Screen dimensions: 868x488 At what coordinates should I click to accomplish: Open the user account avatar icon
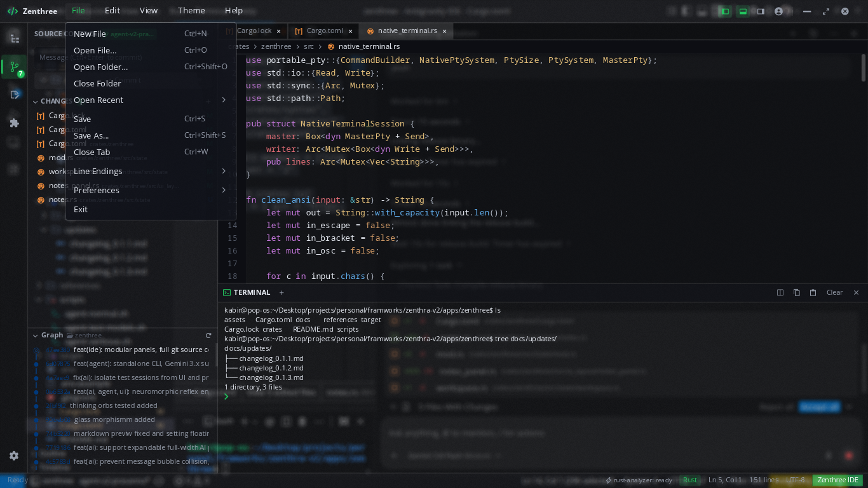point(779,11)
